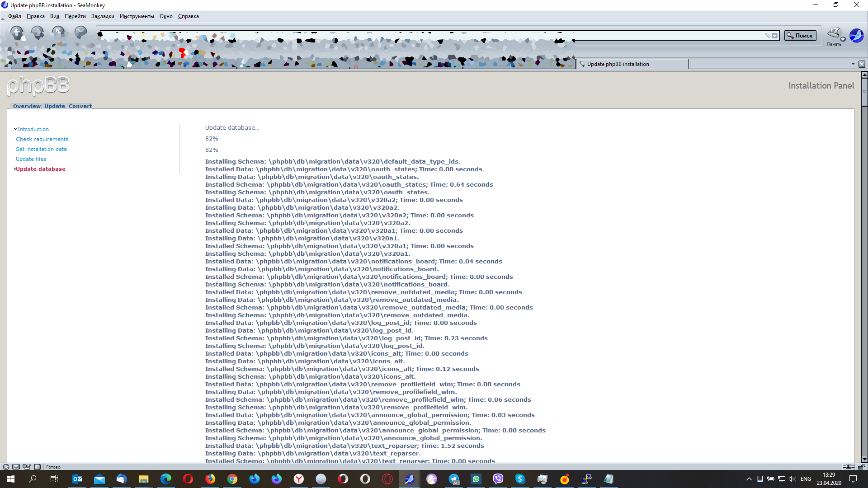The image size is (868, 488).
Task: Open Mail app on taskbar
Action: click(99, 479)
